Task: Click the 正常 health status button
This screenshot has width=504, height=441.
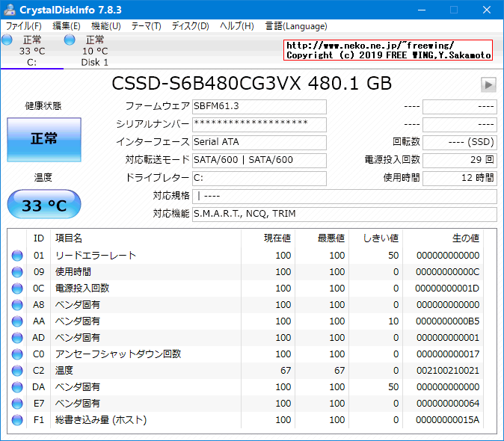Action: click(44, 140)
